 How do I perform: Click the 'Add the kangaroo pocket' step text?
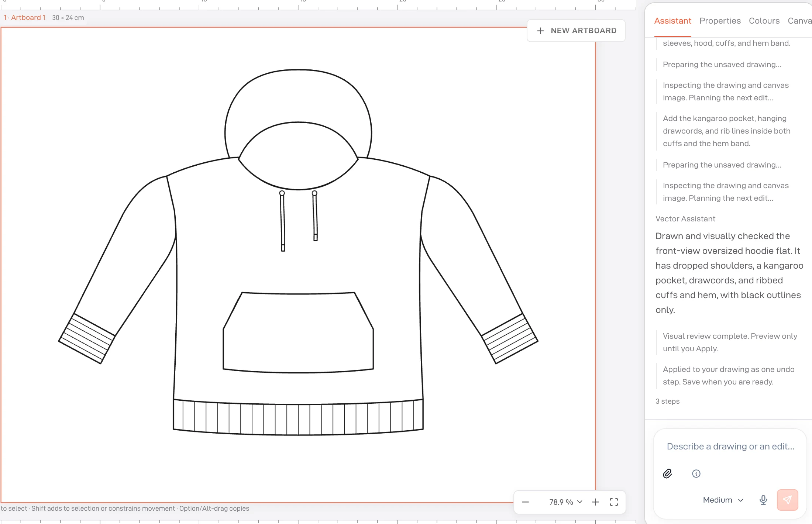click(x=726, y=131)
